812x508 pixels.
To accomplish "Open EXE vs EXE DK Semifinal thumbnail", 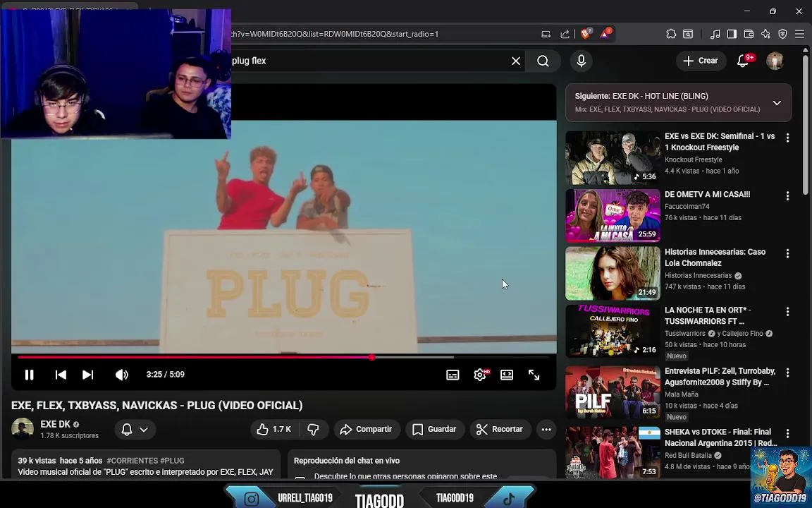I will tap(613, 157).
